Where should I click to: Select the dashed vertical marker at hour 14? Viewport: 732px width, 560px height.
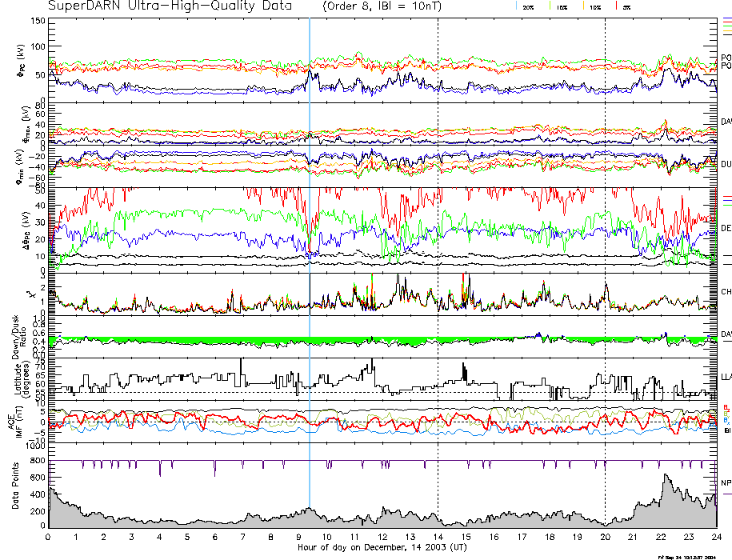438,240
